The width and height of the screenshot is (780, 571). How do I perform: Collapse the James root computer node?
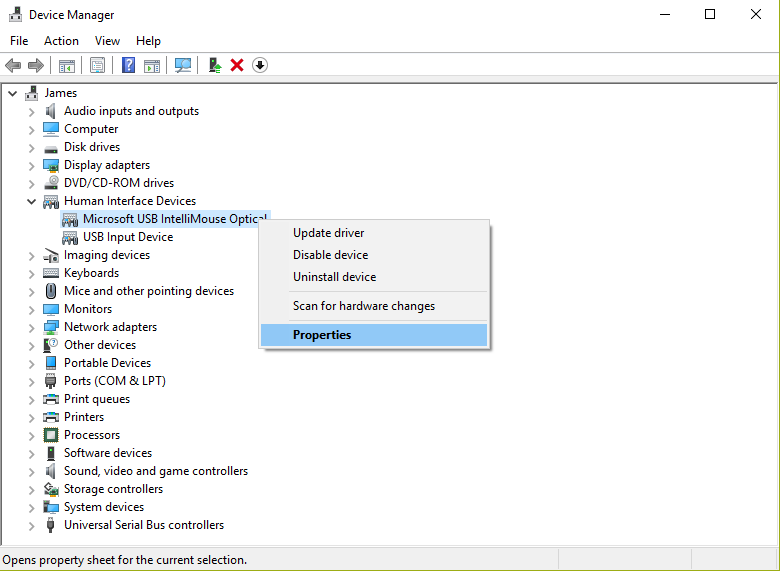coord(12,93)
